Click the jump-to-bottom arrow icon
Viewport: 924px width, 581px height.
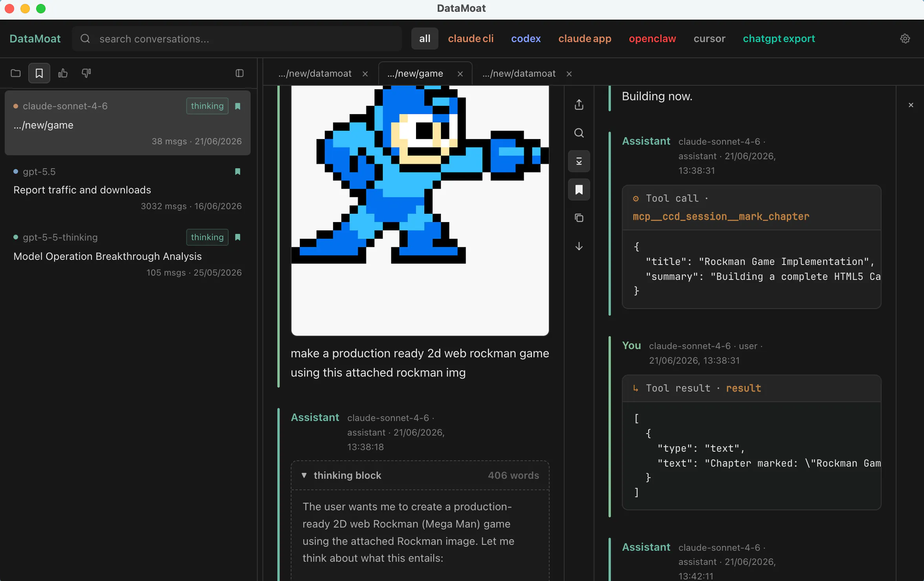click(x=579, y=246)
